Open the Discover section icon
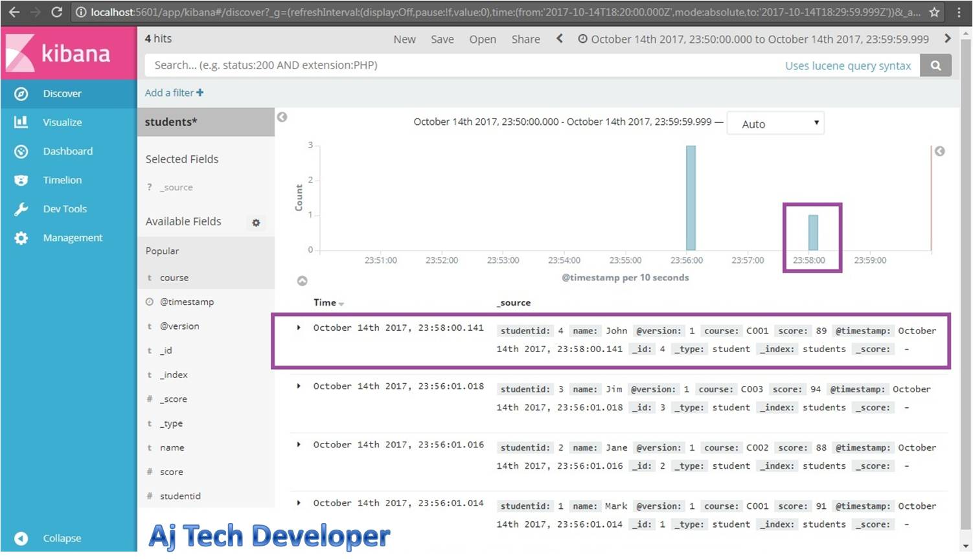This screenshot has height=560, width=973. 21,93
